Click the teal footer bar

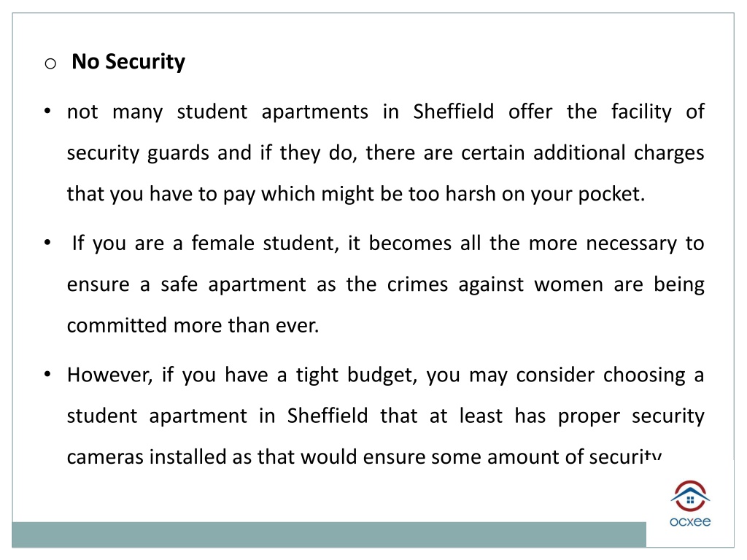click(x=329, y=534)
